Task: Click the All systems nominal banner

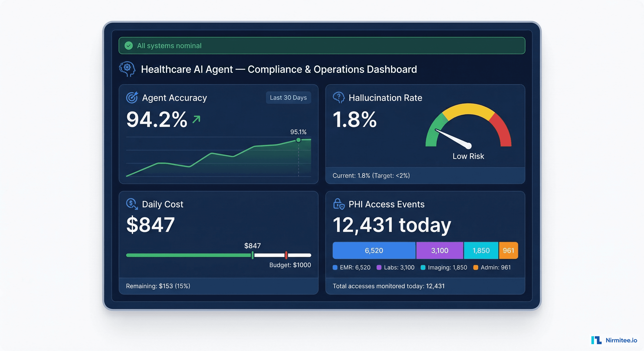Action: pyautogui.click(x=322, y=45)
